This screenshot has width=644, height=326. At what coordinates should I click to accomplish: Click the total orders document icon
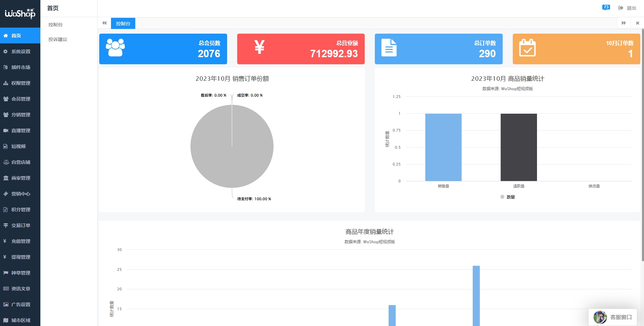pos(389,48)
